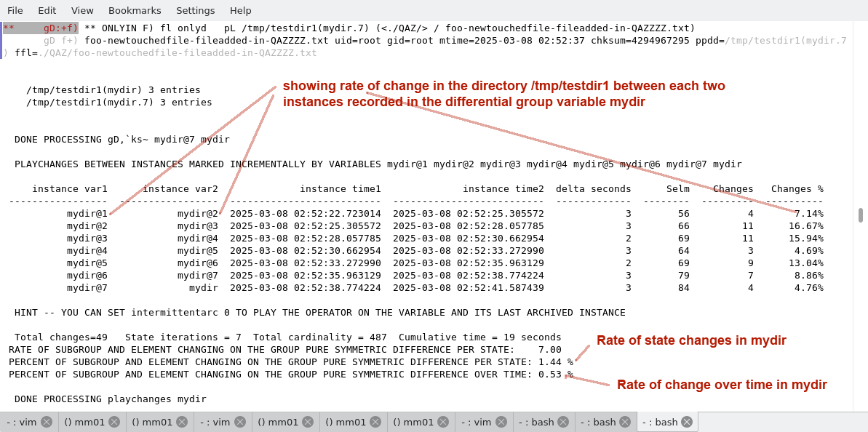This screenshot has height=432, width=868.
Task: Switch to the first bash tab
Action: [x=535, y=422]
